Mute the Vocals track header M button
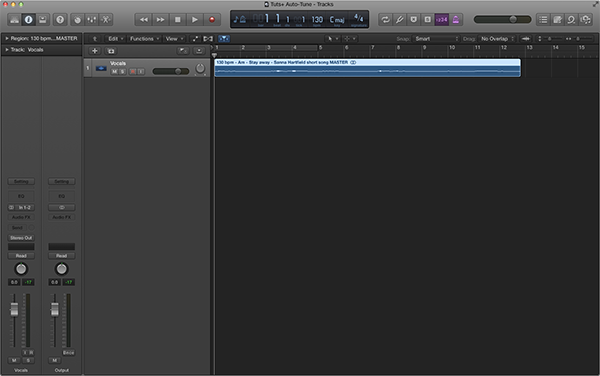The height and width of the screenshot is (376, 600). (x=114, y=72)
